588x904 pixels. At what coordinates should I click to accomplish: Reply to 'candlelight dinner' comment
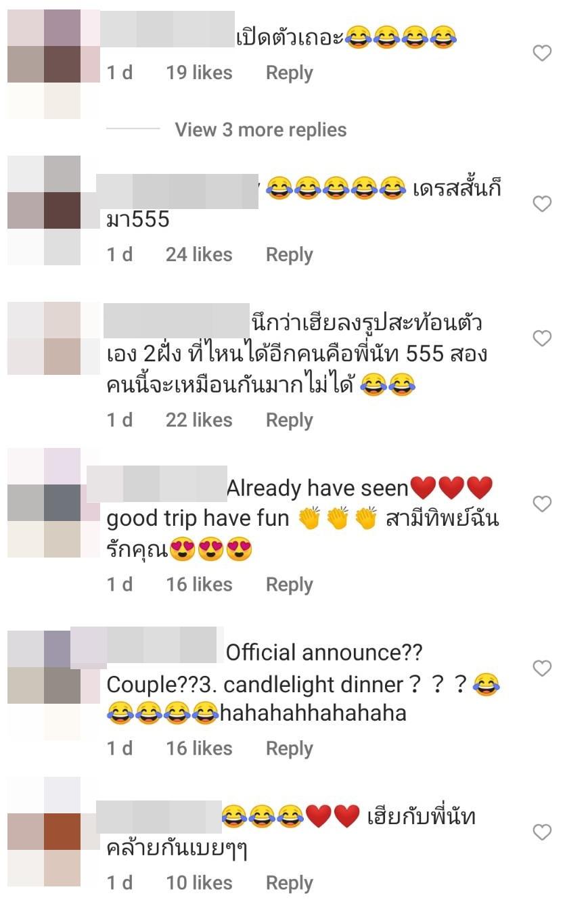coord(289,748)
